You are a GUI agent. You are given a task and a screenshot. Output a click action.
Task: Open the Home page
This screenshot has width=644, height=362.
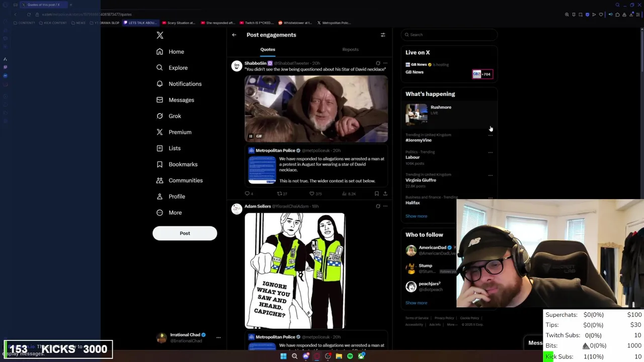point(171,52)
